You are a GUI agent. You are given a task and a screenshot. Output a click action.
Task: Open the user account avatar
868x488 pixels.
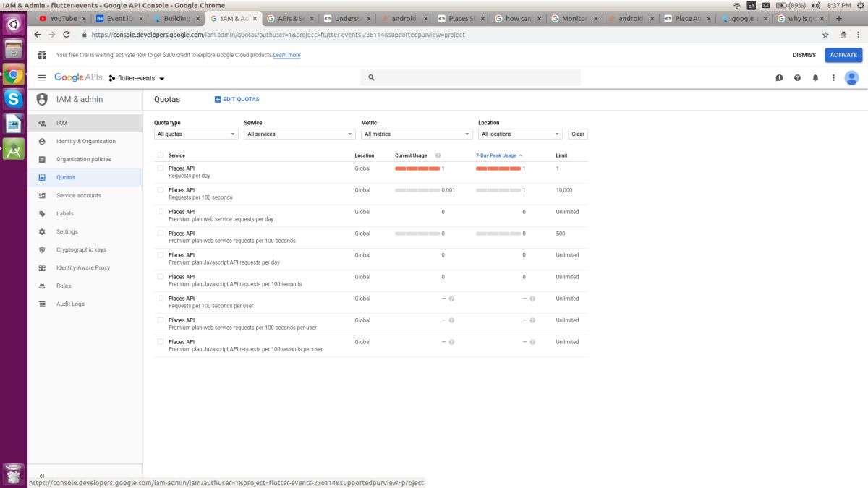coord(851,77)
